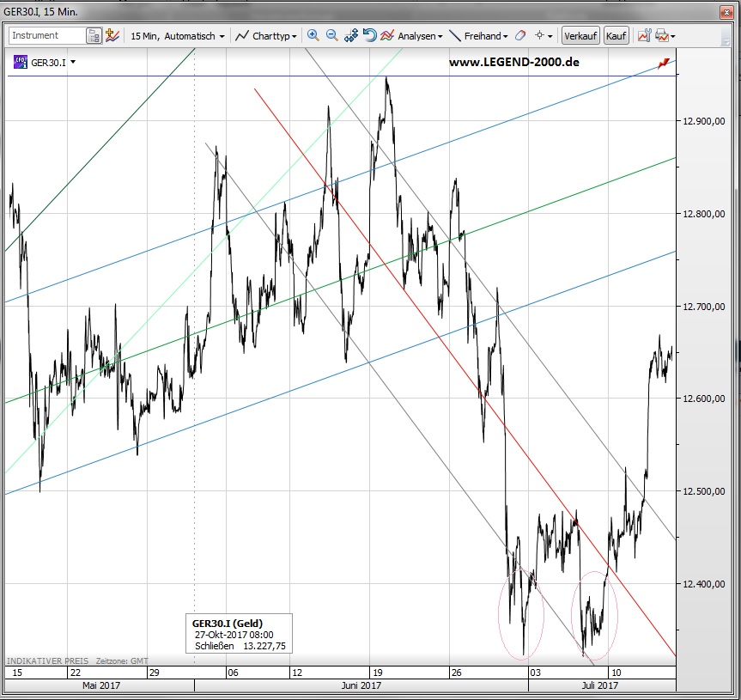Open chart settings wrench icon
Screen dimensions: 741x700
click(x=643, y=36)
